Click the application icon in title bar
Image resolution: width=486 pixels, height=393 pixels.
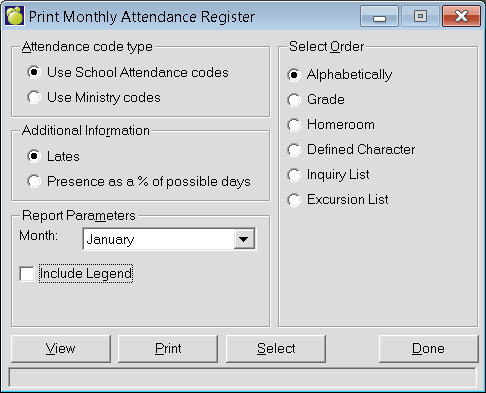[x=14, y=16]
